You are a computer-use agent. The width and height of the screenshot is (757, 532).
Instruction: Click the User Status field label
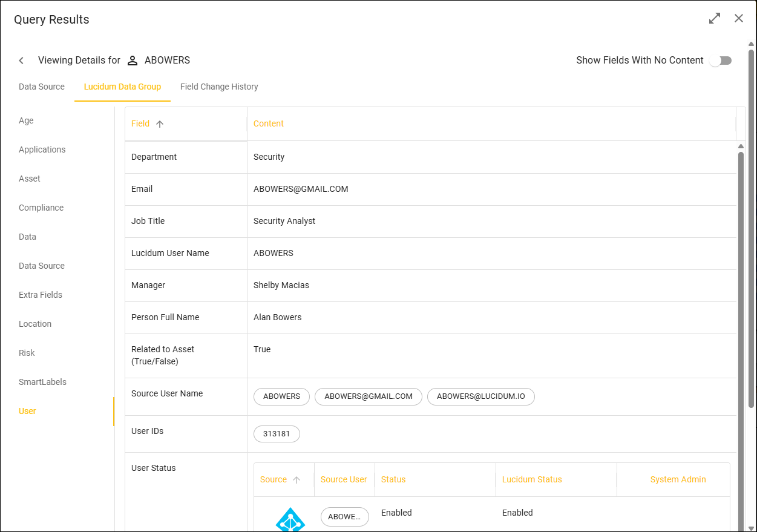[154, 468]
